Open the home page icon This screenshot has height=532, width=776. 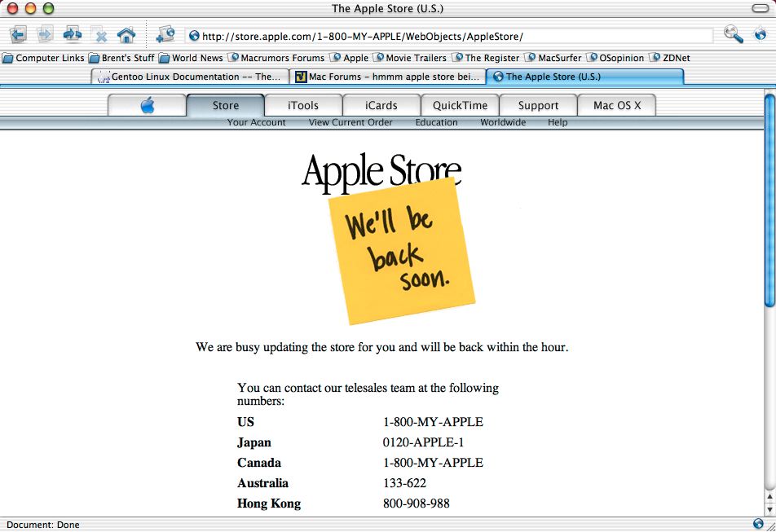[126, 35]
